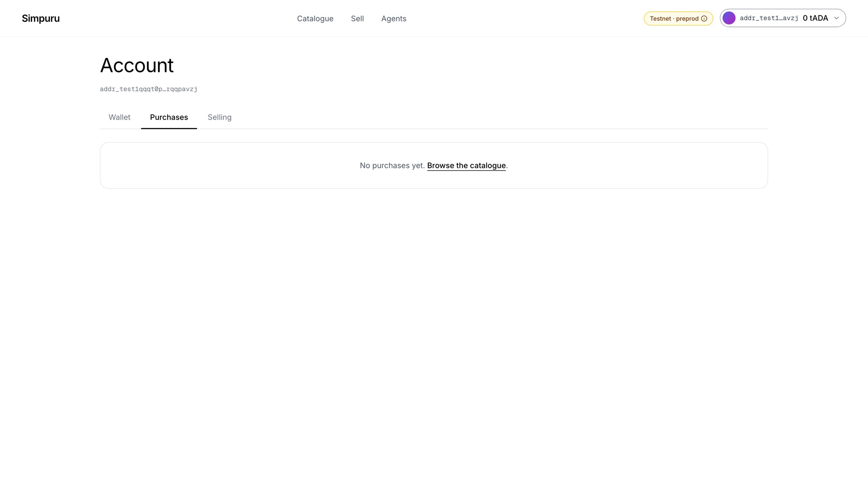868x488 pixels.
Task: Click the purple wallet avatar icon
Action: (x=729, y=18)
